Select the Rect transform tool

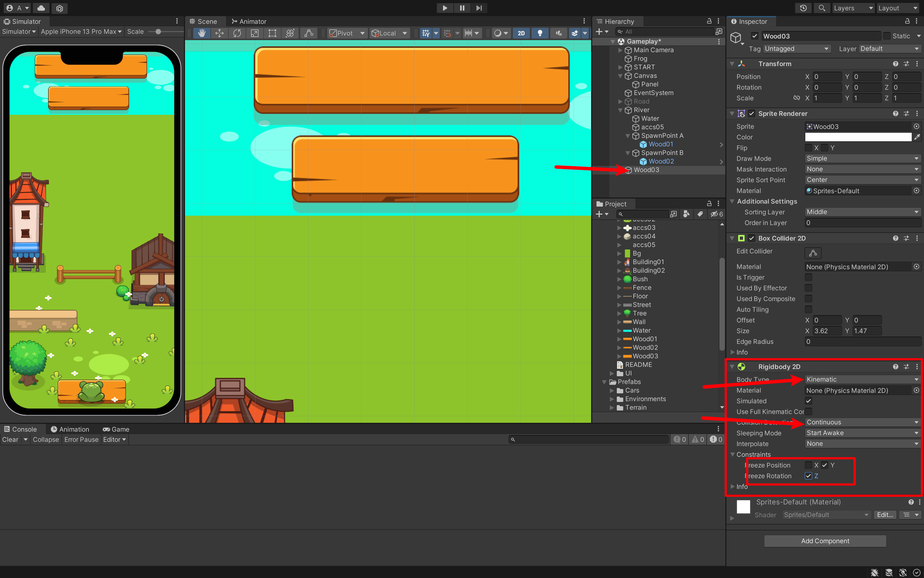point(272,33)
